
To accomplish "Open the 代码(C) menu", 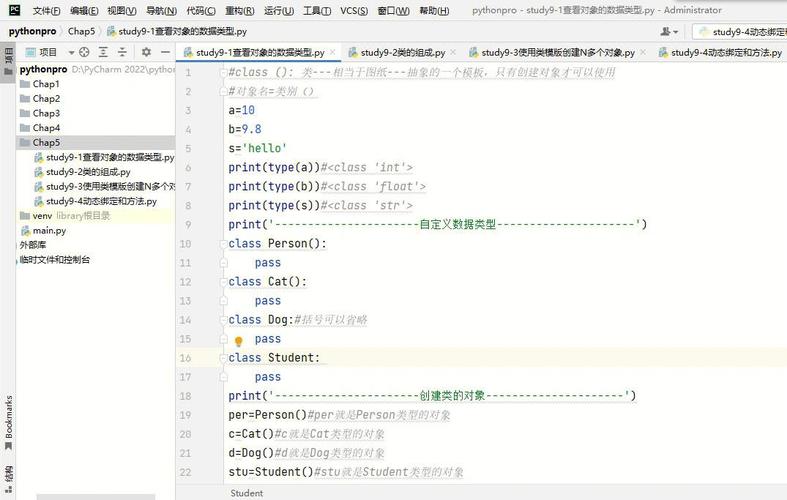I will click(201, 11).
